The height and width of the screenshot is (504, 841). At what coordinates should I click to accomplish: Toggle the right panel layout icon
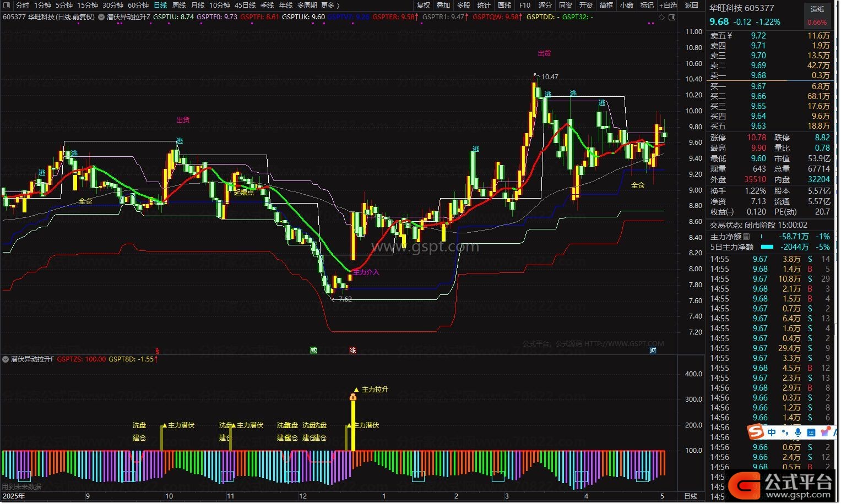click(x=672, y=18)
